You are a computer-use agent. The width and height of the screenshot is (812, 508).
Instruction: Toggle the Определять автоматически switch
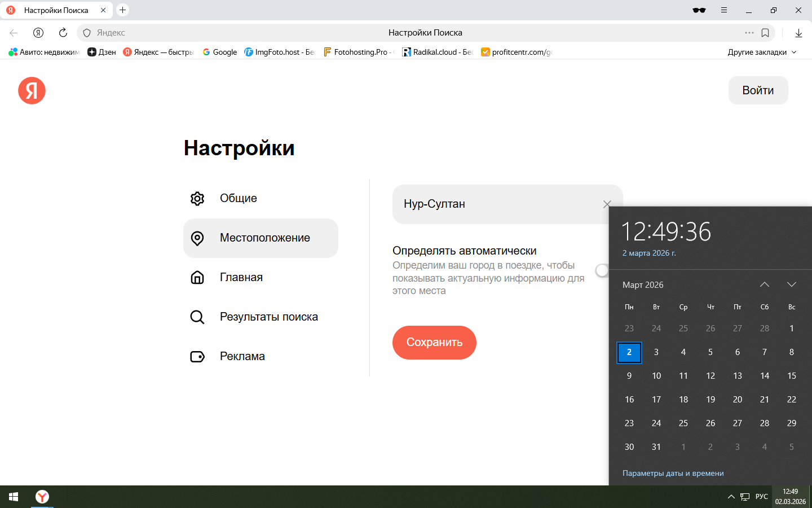tap(603, 270)
